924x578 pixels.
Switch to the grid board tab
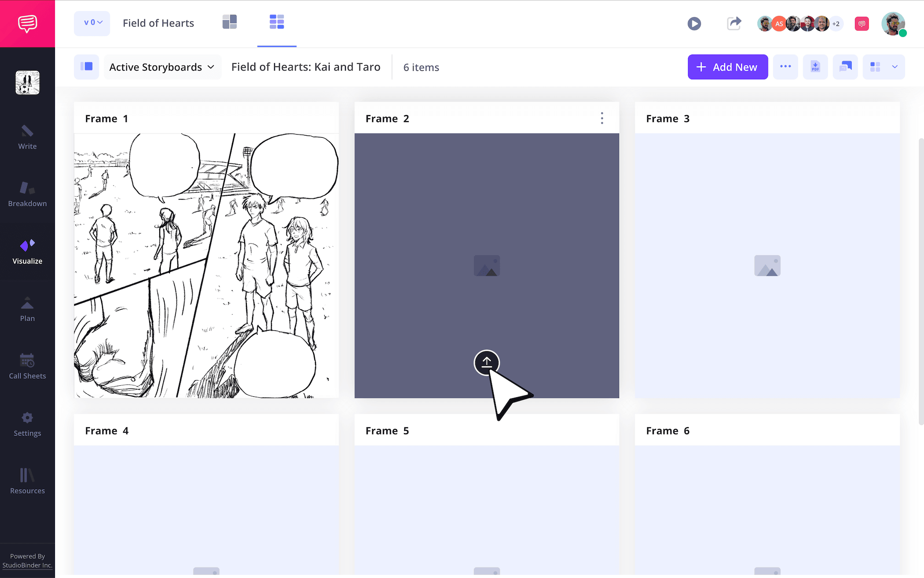pyautogui.click(x=276, y=21)
